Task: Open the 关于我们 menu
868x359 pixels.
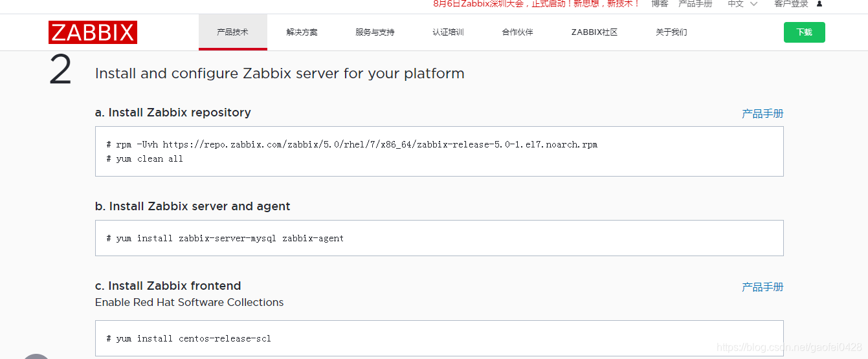Action: pos(671,32)
